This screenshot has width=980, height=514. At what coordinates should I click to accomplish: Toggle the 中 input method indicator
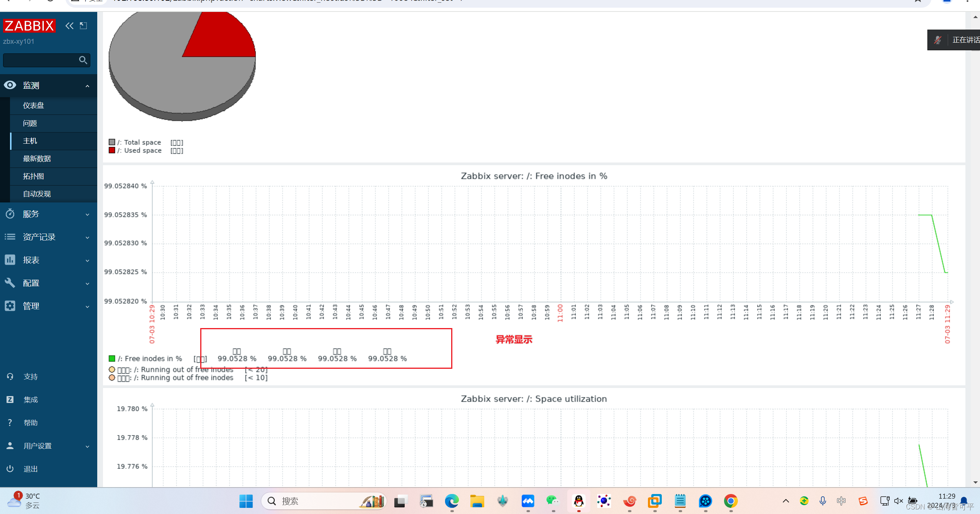click(841, 501)
